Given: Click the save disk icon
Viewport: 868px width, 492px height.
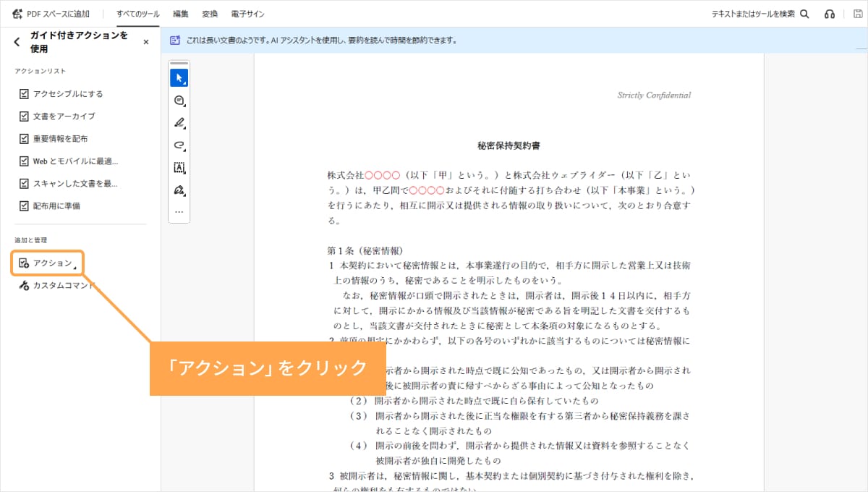Looking at the screenshot, I should click(856, 14).
